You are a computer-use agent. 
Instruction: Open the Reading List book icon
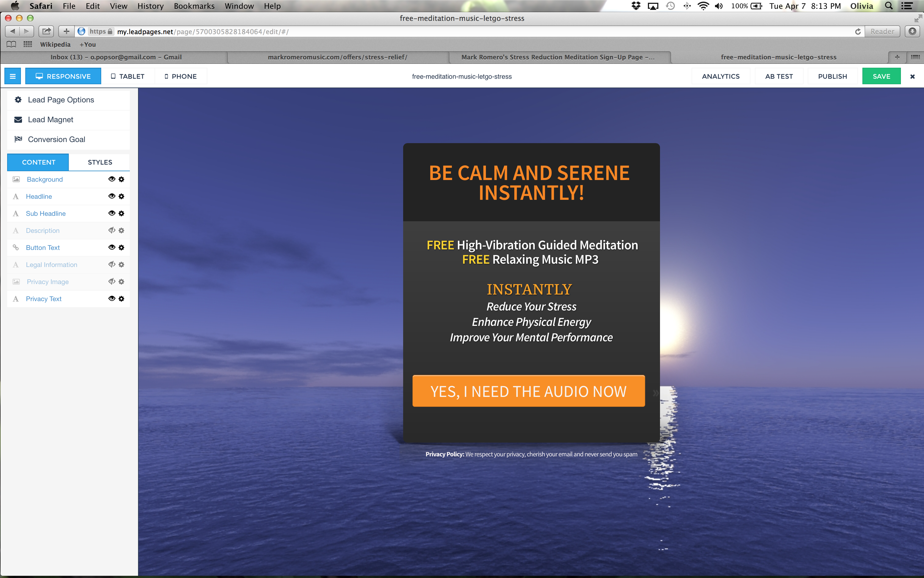click(x=12, y=44)
